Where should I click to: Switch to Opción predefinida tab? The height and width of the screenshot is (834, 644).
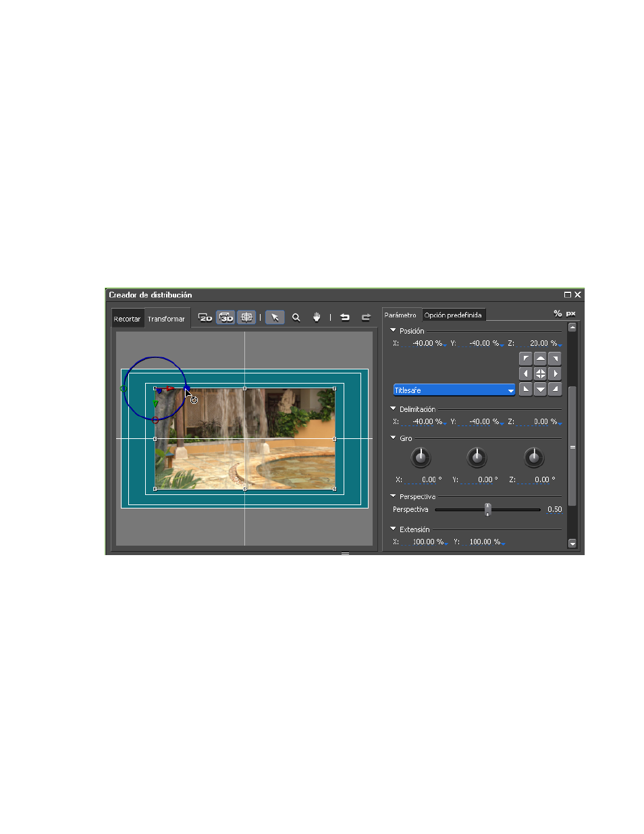point(453,315)
